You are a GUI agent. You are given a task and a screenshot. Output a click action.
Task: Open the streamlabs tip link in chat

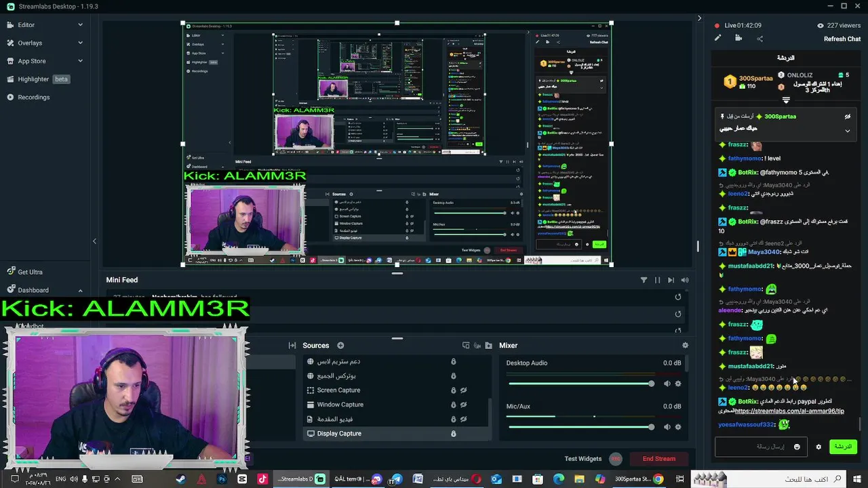789,411
